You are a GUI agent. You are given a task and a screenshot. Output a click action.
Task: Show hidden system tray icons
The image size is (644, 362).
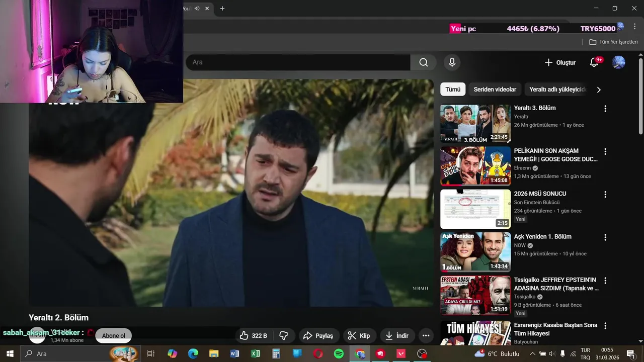532,353
